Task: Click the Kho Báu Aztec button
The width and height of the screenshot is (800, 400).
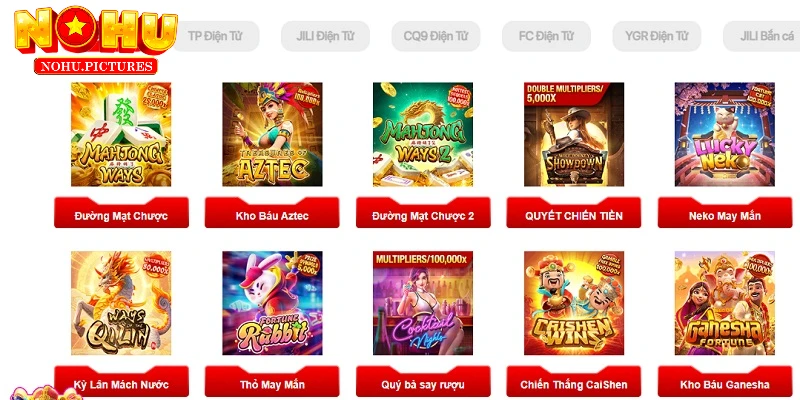Action: pos(272,213)
